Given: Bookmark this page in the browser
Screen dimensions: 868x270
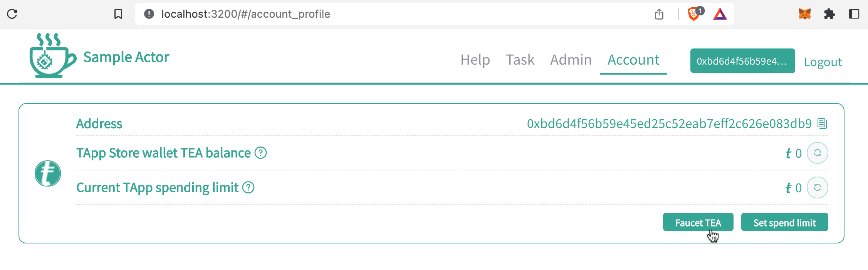Looking at the screenshot, I should click(118, 14).
